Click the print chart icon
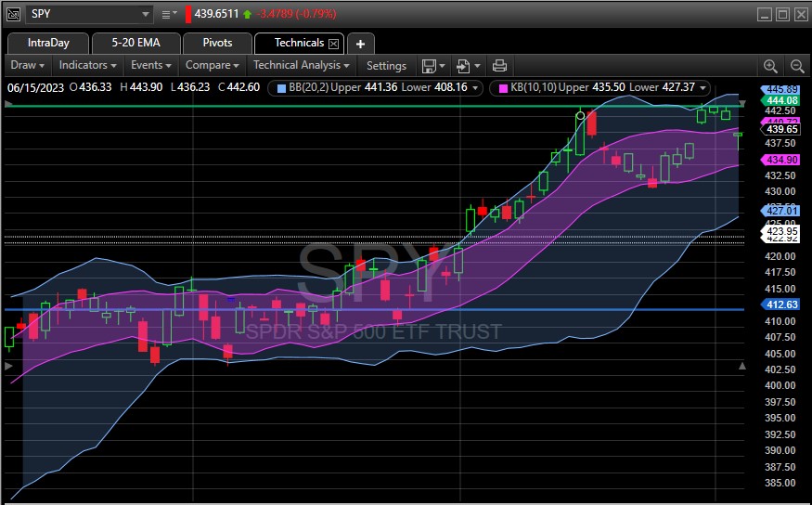Screen dimensions: 812x505 [499, 66]
